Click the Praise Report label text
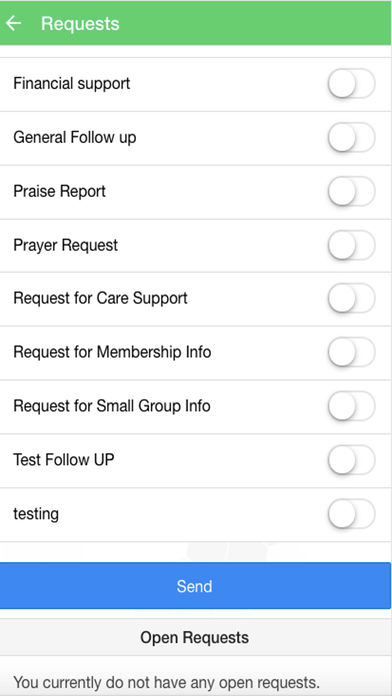392x696 pixels. pos(59,191)
